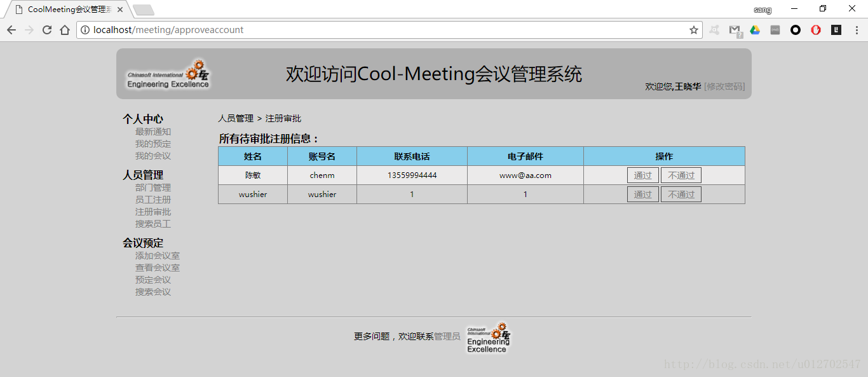Click 管理员 contact link in footer
Viewport: 868px width, 377px height.
click(x=447, y=336)
